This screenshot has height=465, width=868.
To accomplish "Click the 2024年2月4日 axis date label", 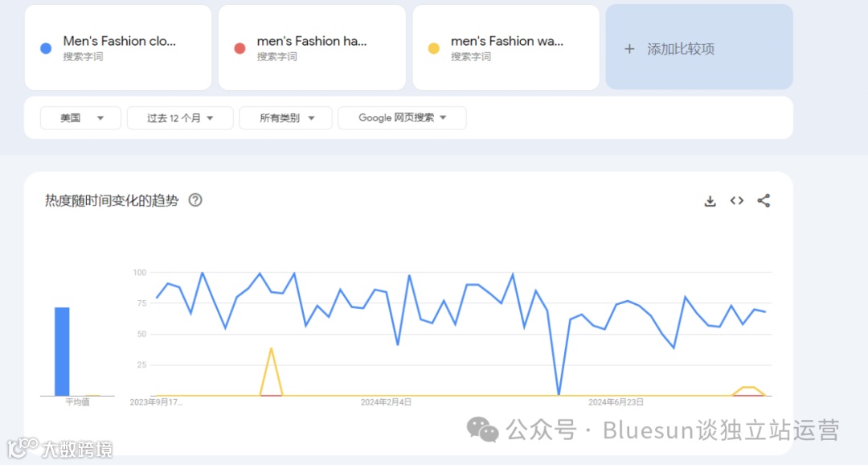I will pyautogui.click(x=386, y=402).
